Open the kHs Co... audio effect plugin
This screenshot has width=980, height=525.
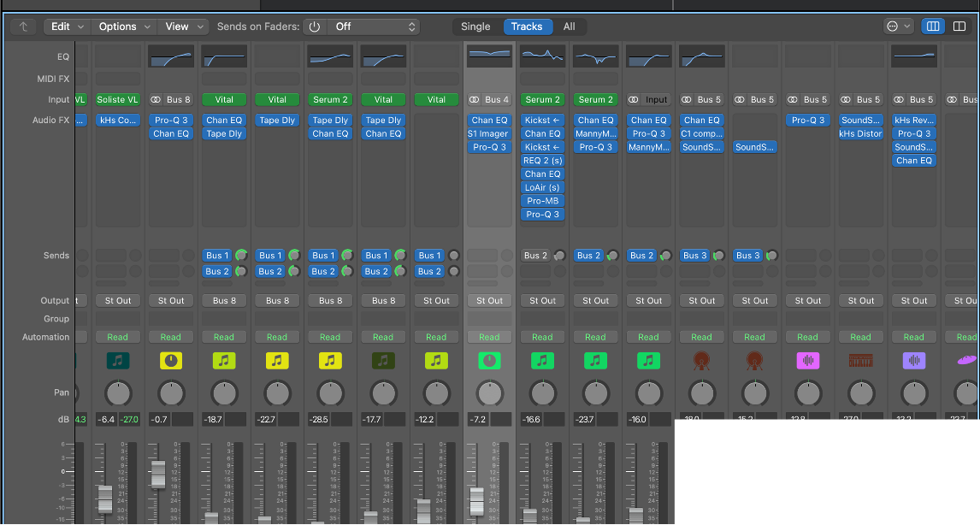click(x=117, y=120)
